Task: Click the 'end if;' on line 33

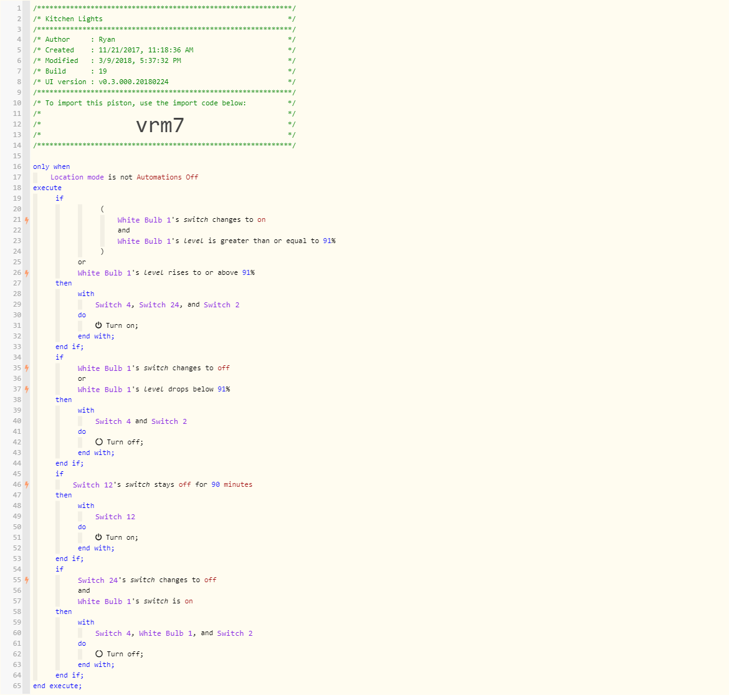Action: pyautogui.click(x=69, y=347)
